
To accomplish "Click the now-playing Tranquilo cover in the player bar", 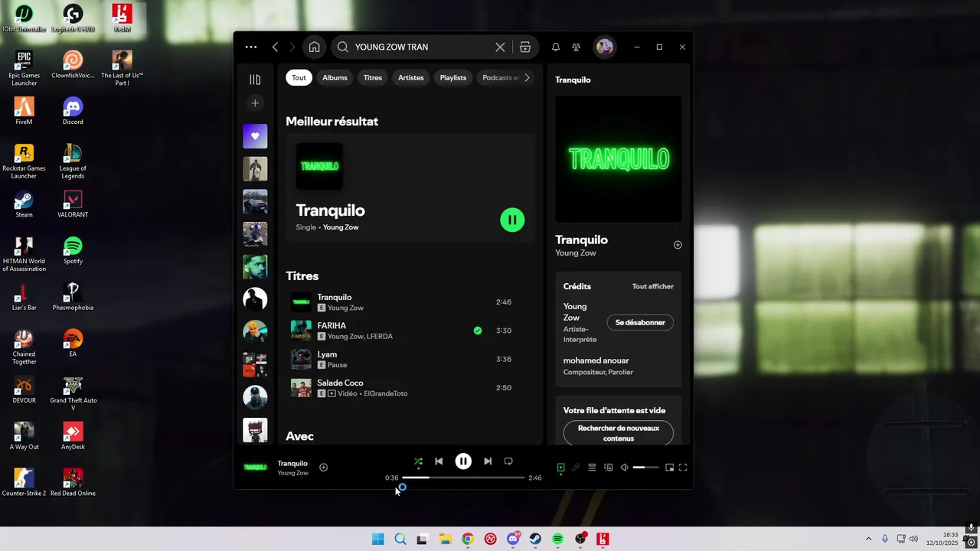I will coord(255,467).
